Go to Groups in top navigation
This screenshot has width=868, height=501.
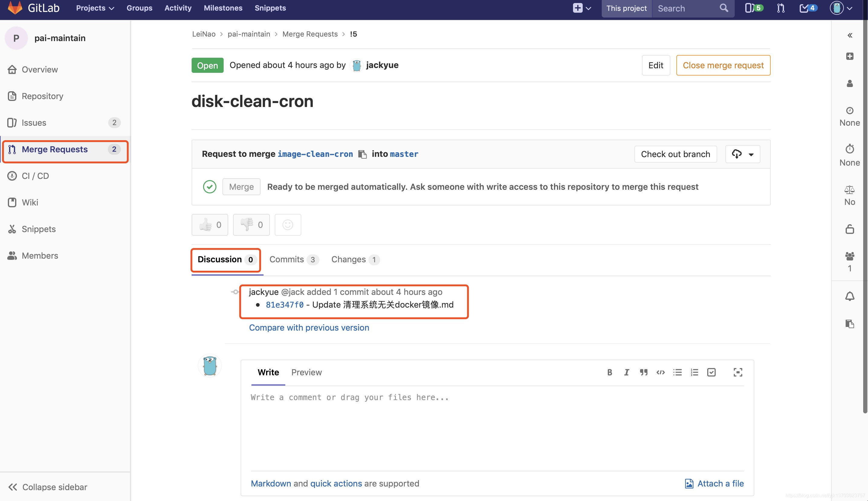coord(139,8)
